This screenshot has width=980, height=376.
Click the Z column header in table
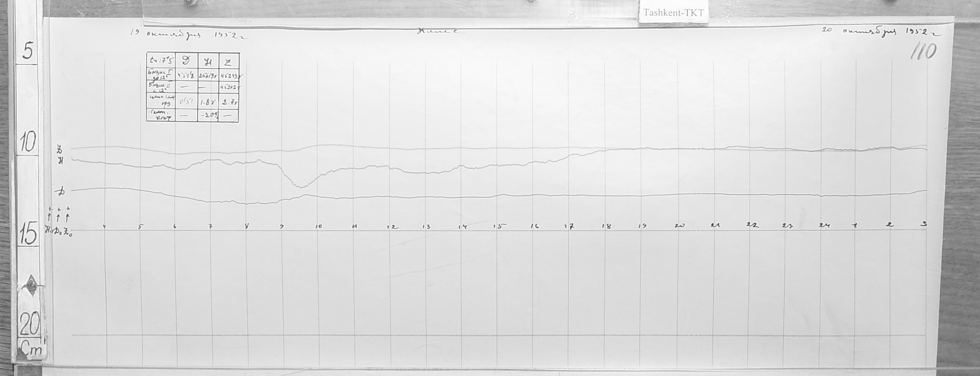click(229, 61)
